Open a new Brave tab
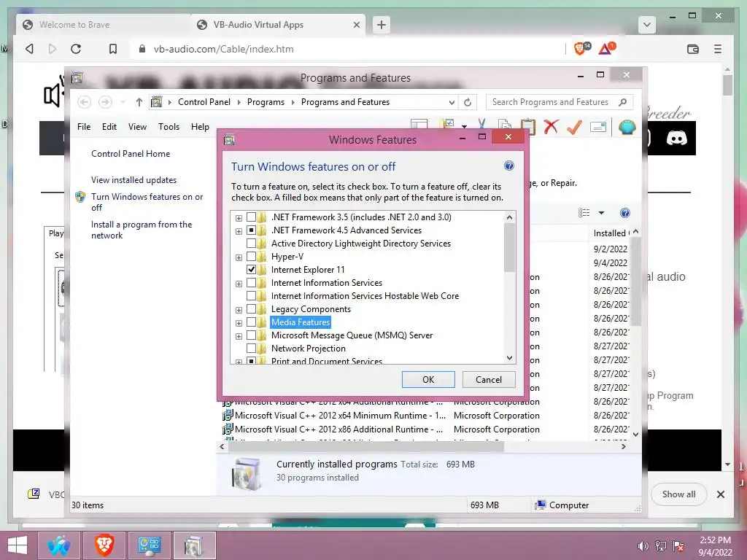The width and height of the screenshot is (747, 560). pyautogui.click(x=381, y=25)
